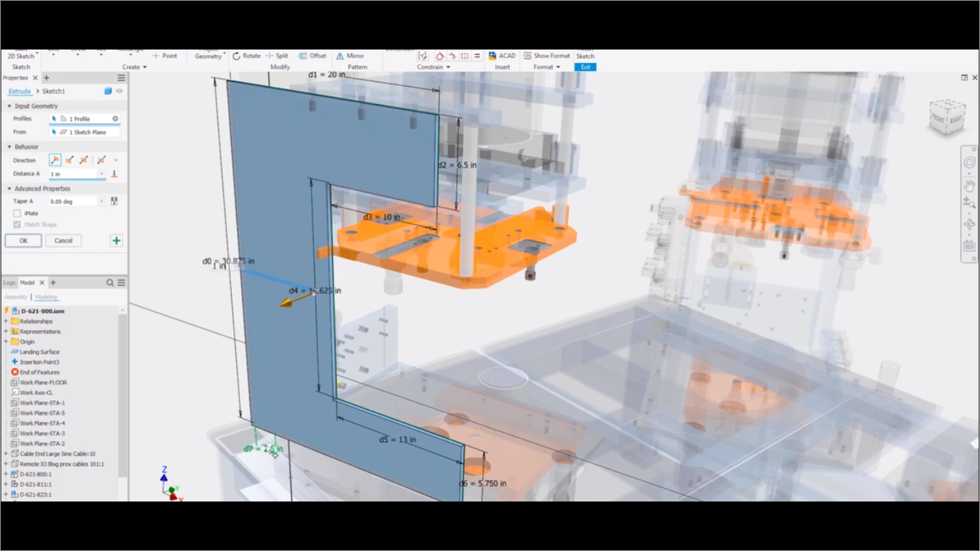Select End of Features in the browser
Viewport: 980px width, 551px height.
pyautogui.click(x=39, y=372)
